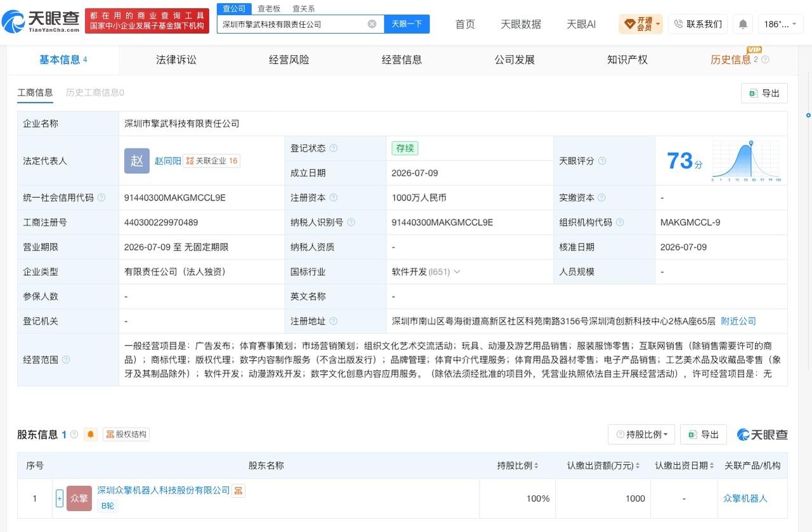This screenshot has width=812, height=532.
Task: Open 经营风险 tab
Action: (x=289, y=60)
